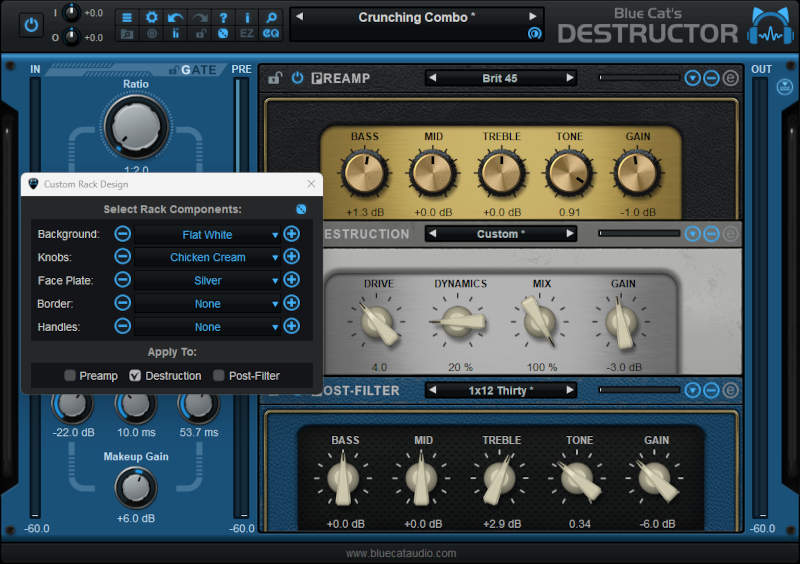The width and height of the screenshot is (800, 564).
Task: Open the Border dropdown showing None
Action: coord(207,304)
